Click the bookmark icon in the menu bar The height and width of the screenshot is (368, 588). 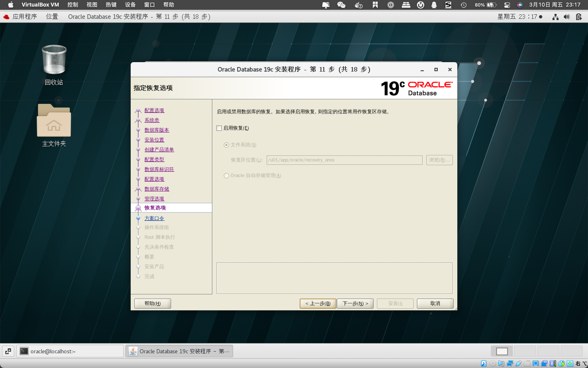[x=375, y=5]
